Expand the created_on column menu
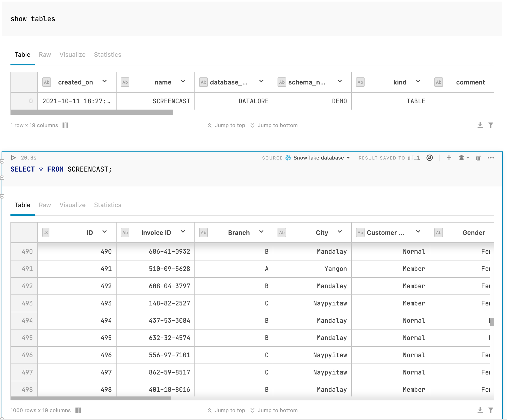Screen dimensions: 507x420 pos(105,81)
